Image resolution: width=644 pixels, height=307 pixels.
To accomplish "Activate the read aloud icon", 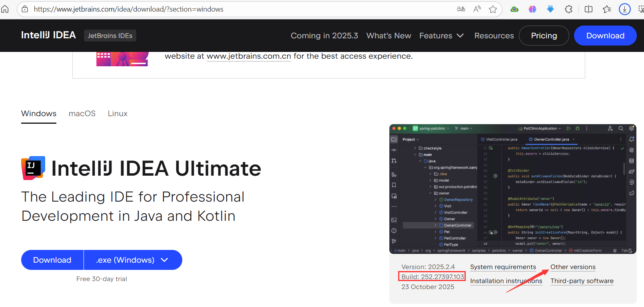I will (x=477, y=9).
